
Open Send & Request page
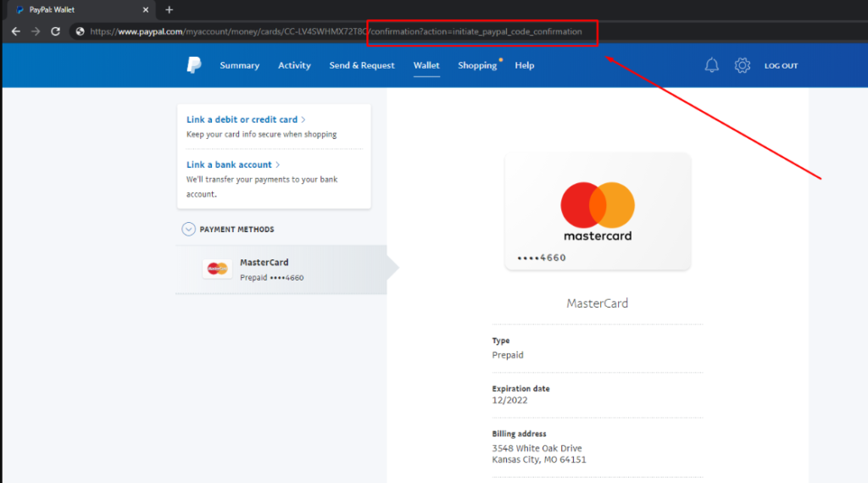coord(362,65)
